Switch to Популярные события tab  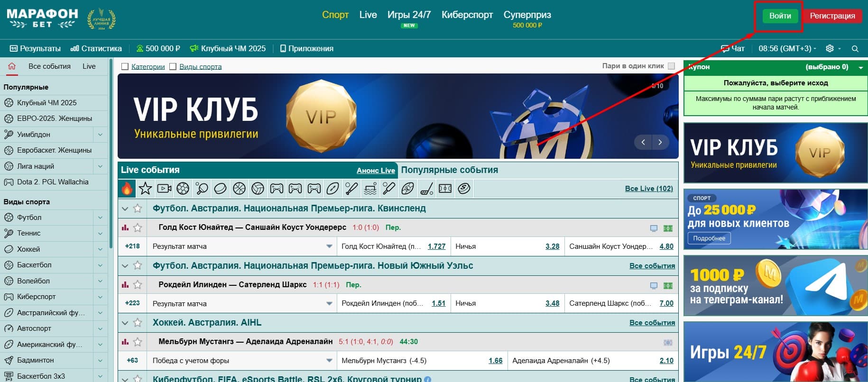(450, 170)
